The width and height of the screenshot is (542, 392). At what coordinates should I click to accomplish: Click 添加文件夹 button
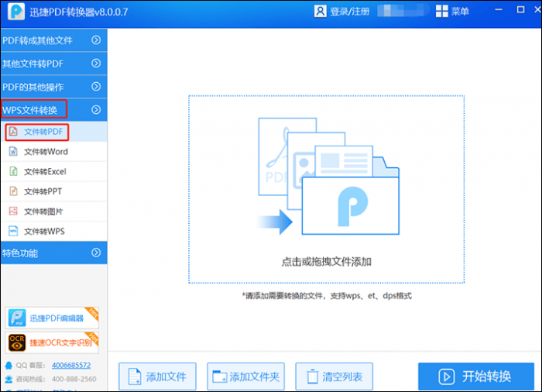point(245,376)
